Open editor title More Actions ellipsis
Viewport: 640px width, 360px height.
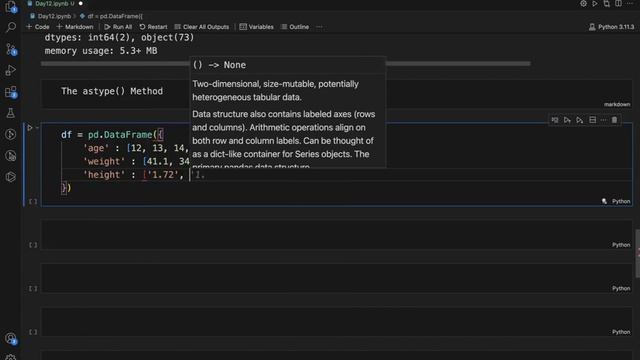point(630,4)
